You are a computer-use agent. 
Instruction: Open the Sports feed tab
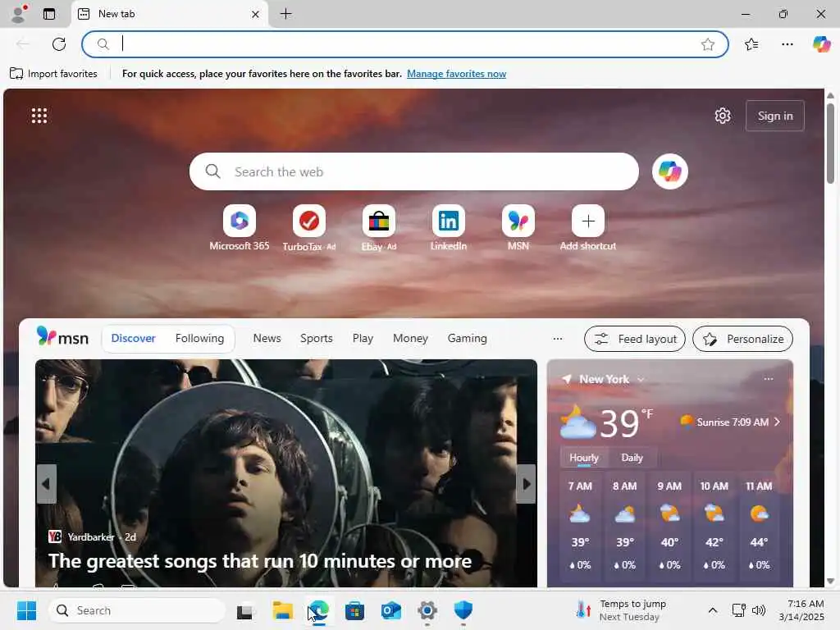pos(316,338)
